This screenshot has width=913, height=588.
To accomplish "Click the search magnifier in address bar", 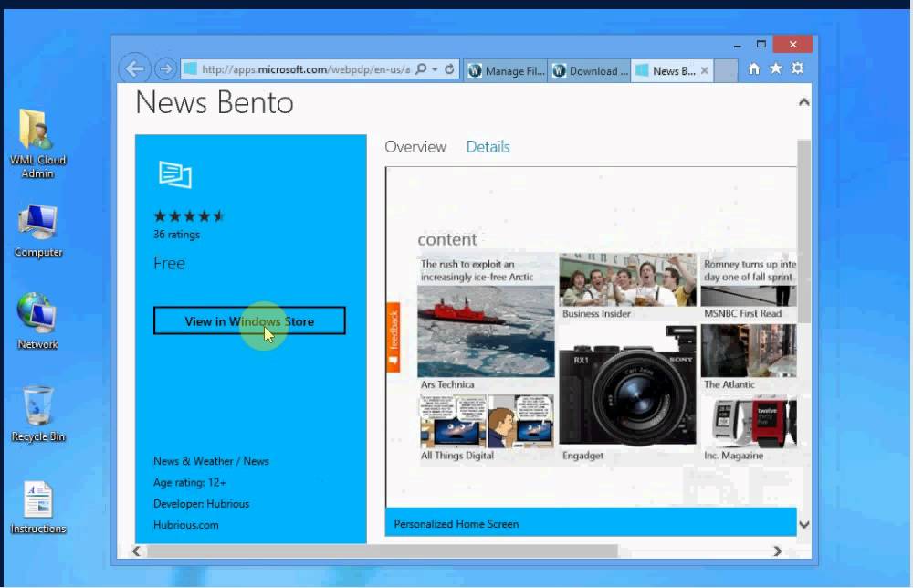I will 421,69.
